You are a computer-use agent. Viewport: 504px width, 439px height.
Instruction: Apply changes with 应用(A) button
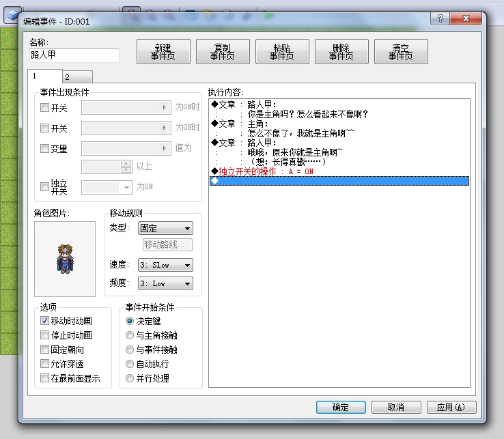pyautogui.click(x=451, y=407)
